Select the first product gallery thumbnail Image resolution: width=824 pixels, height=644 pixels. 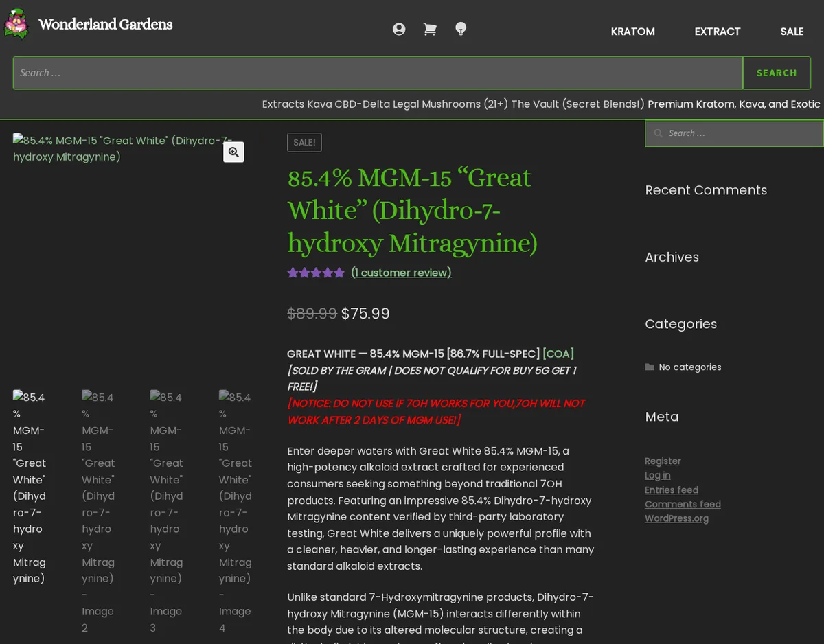[x=30, y=487]
